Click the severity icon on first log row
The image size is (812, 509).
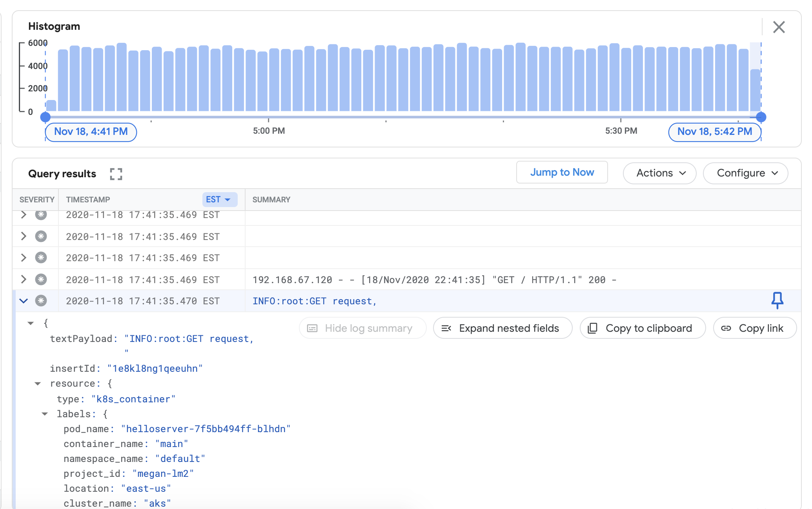pos(40,214)
